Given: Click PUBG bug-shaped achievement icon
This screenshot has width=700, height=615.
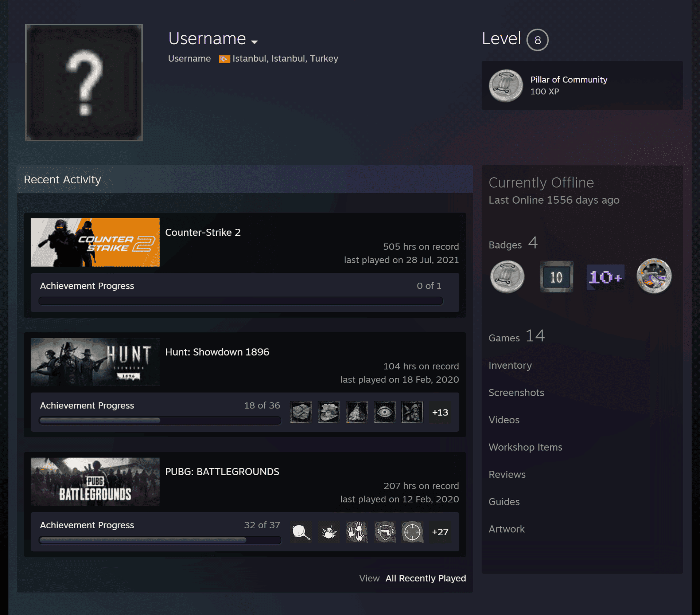Looking at the screenshot, I should 329,532.
